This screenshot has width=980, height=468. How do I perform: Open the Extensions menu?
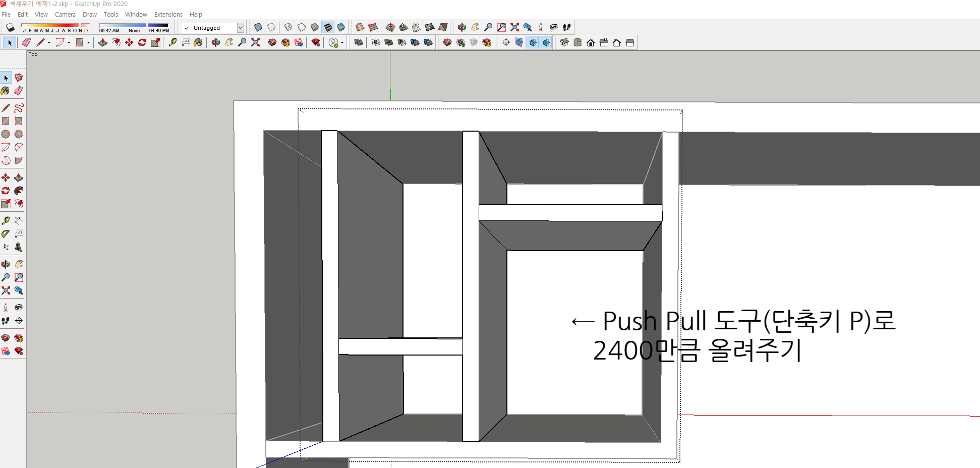point(168,14)
